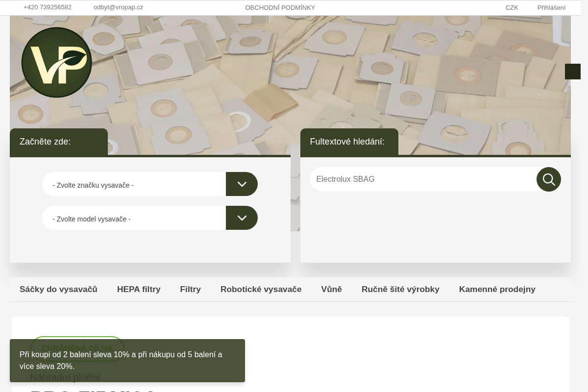
Task: Open Kamenné prodejny page
Action: pyautogui.click(x=497, y=290)
